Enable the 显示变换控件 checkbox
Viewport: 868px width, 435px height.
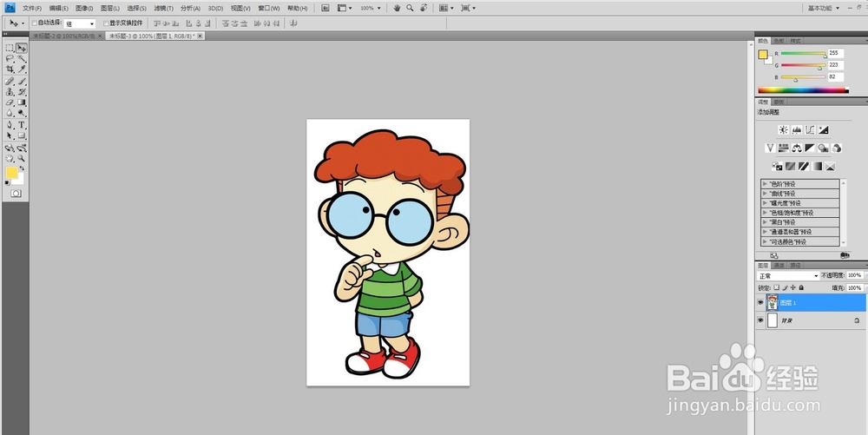[x=106, y=23]
